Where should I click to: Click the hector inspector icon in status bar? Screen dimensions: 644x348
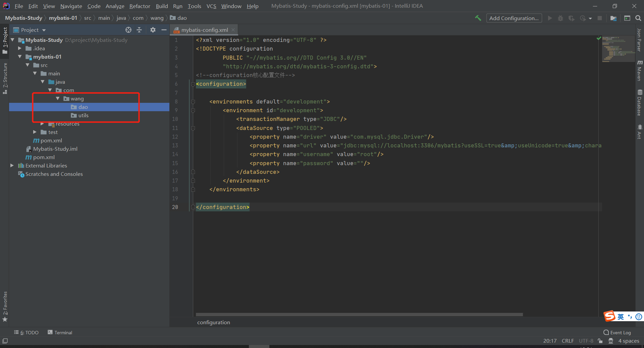tap(611, 341)
